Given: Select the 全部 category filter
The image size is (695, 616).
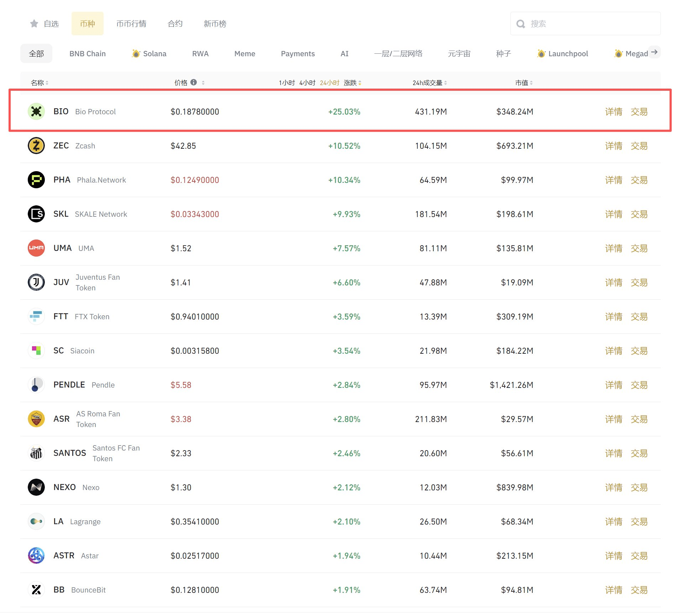Looking at the screenshot, I should tap(36, 53).
